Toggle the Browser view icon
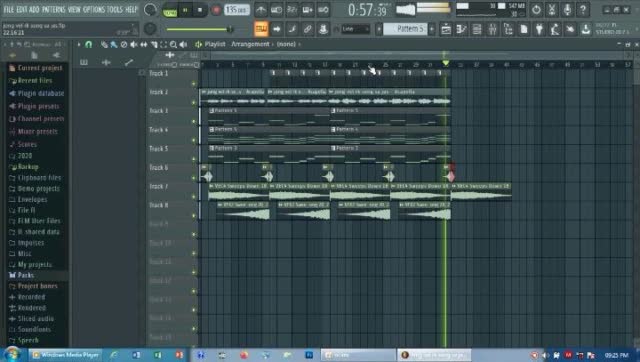Screen dimensions: 640x362 (508, 29)
